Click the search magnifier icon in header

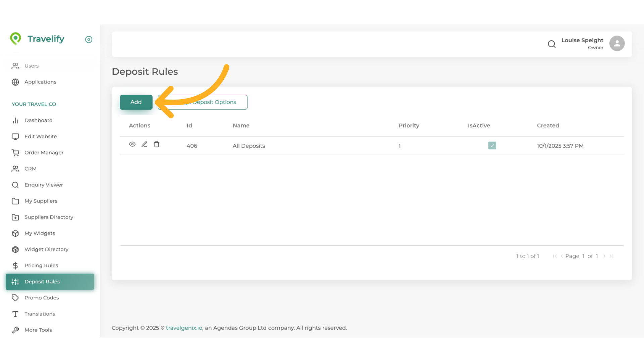point(551,44)
